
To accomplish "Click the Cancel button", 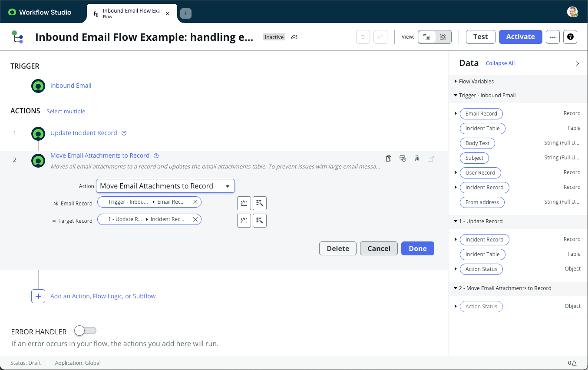I will [379, 248].
